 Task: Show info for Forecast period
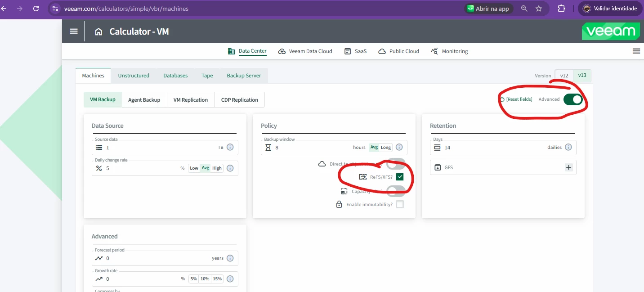230,258
